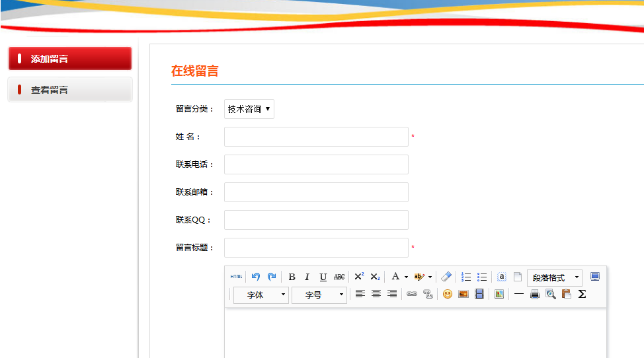Open the 段落格式 paragraph format dropdown
Image resolution: width=644 pixels, height=358 pixels.
555,277
